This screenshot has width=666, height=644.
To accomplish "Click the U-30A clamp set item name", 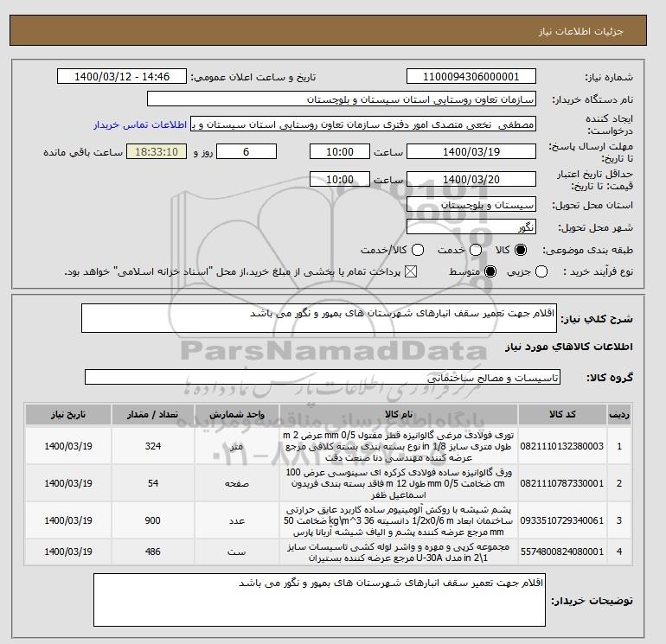I will (x=399, y=552).
